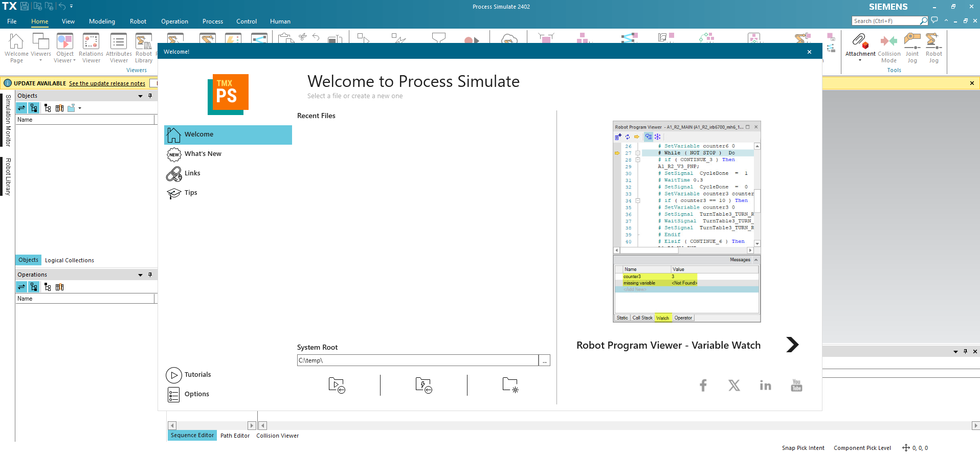Open Tips section in Welcome sidebar

pos(228,193)
